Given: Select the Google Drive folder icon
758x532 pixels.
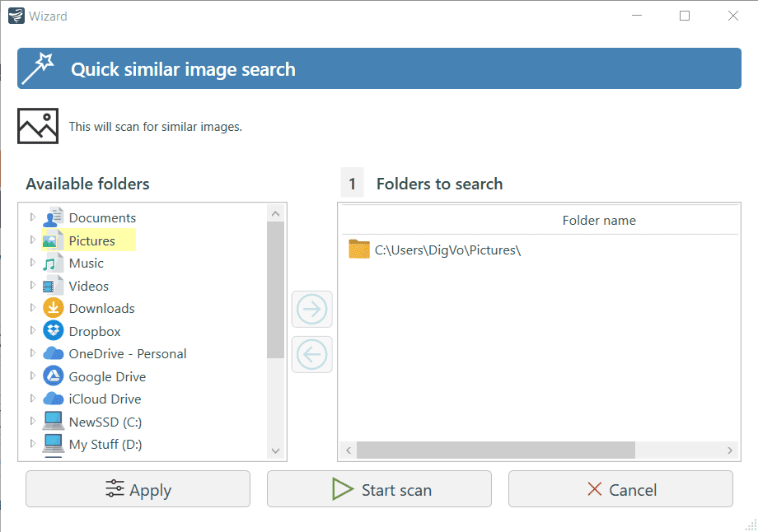Looking at the screenshot, I should click(54, 376).
